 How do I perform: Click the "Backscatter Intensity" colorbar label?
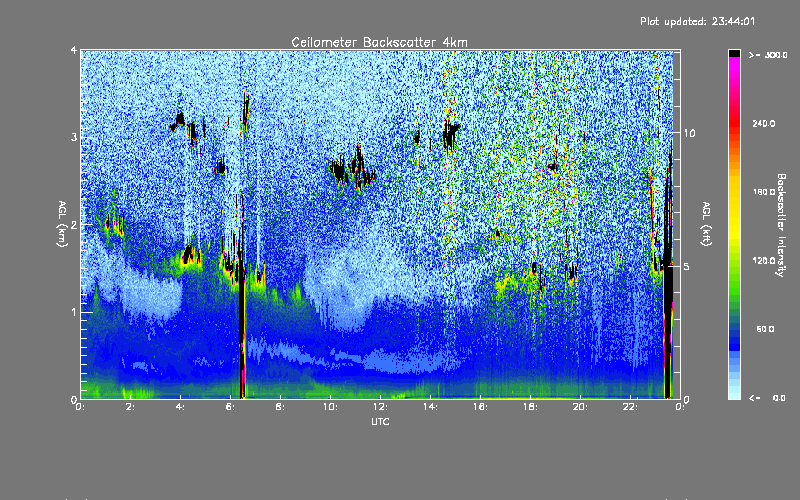point(781,225)
